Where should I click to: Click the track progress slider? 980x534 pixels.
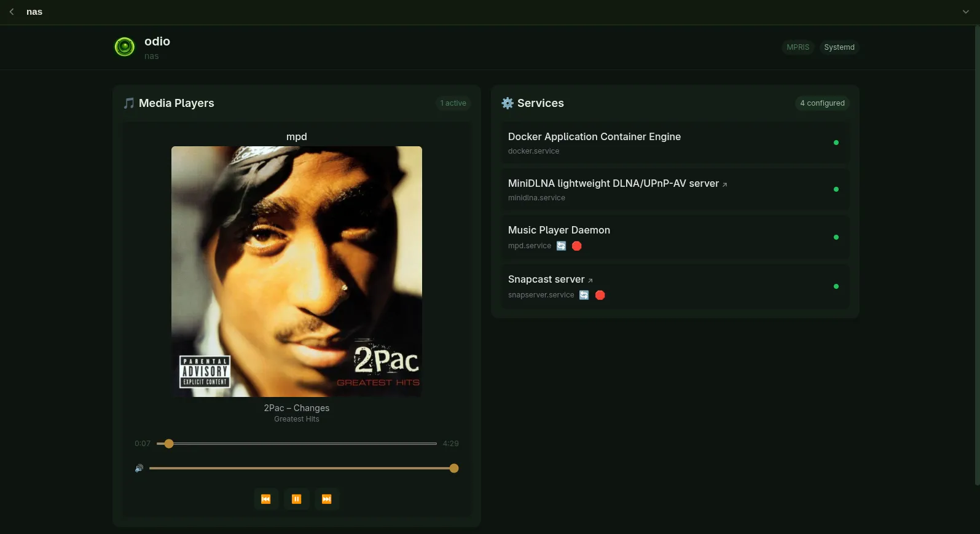coord(297,444)
